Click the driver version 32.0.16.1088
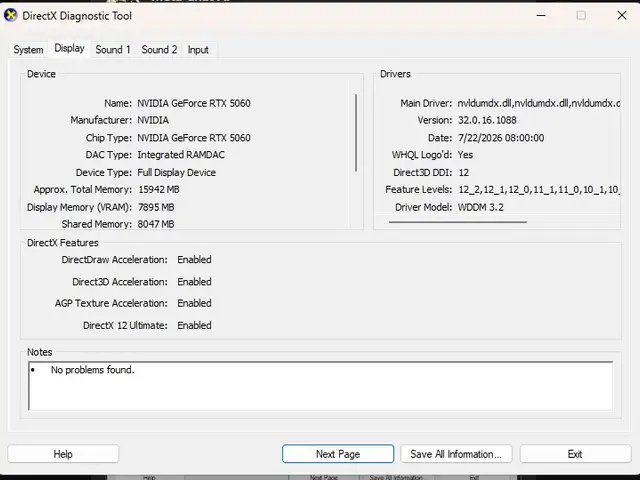Image resolution: width=640 pixels, height=480 pixels. tap(487, 120)
